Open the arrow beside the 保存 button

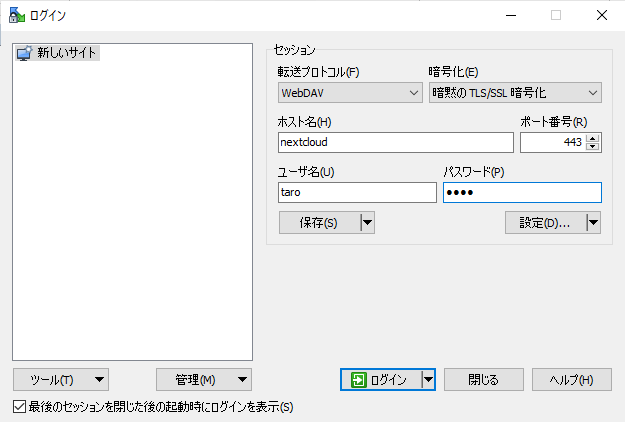point(367,223)
